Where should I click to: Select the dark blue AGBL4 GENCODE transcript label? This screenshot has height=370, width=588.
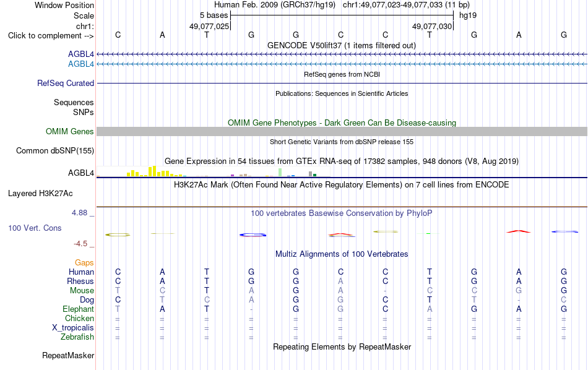point(81,54)
